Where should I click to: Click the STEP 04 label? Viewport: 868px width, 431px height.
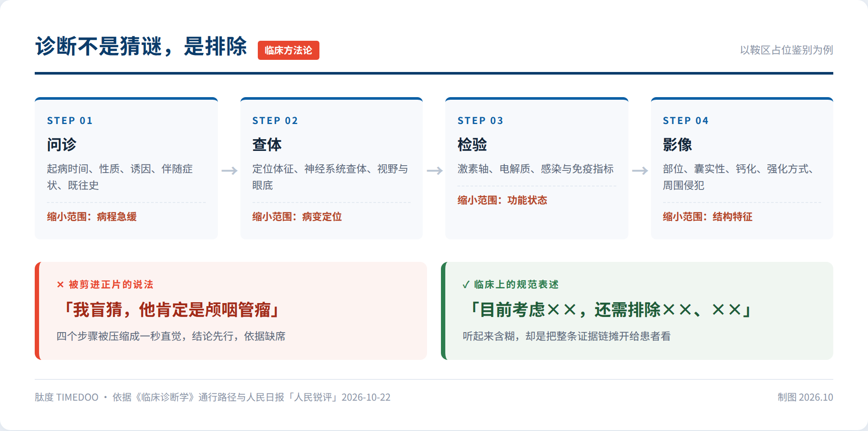[x=686, y=121]
